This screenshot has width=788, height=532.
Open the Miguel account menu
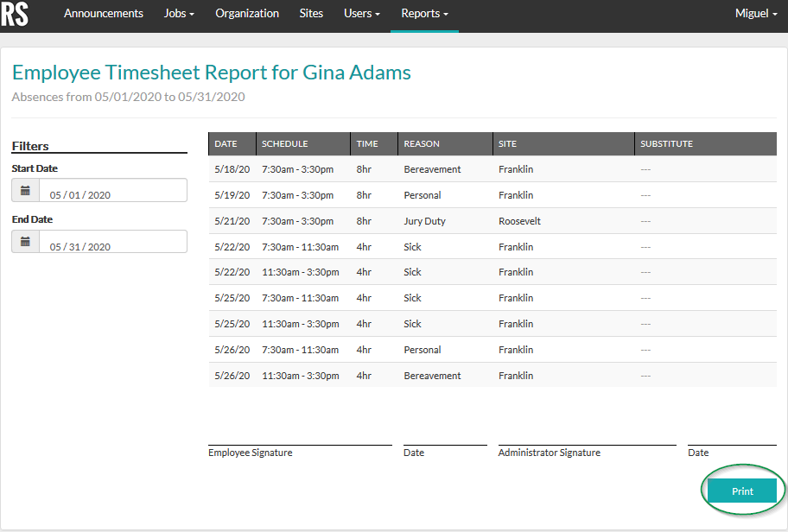coord(755,14)
